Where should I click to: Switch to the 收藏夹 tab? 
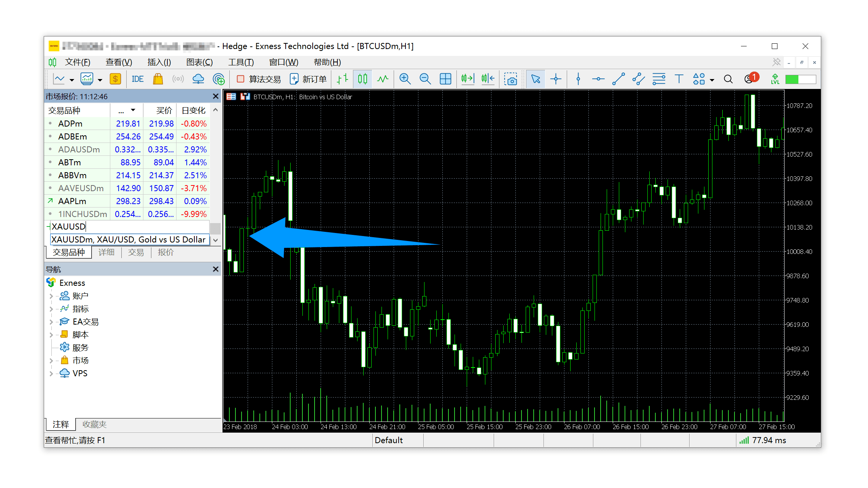pos(94,424)
